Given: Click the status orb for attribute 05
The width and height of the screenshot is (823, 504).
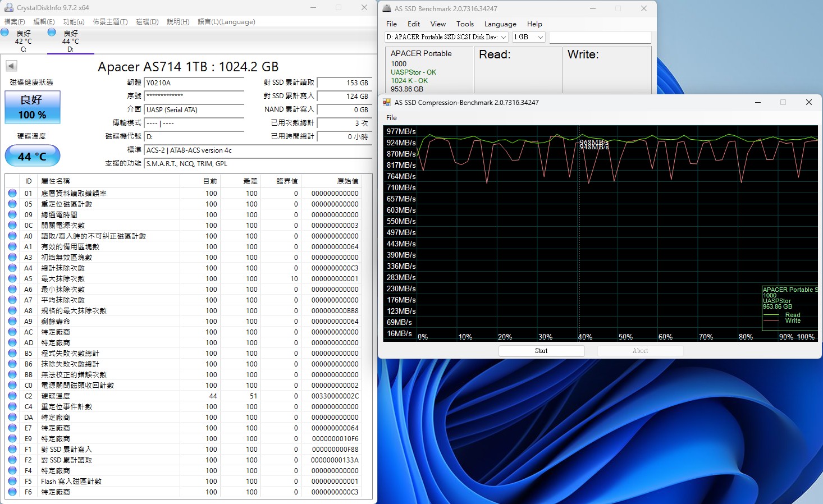Looking at the screenshot, I should click(x=12, y=204).
